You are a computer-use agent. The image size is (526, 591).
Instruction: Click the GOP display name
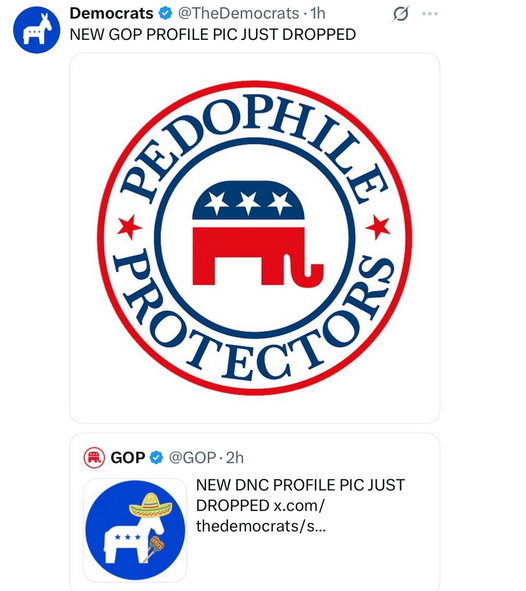[128, 458]
